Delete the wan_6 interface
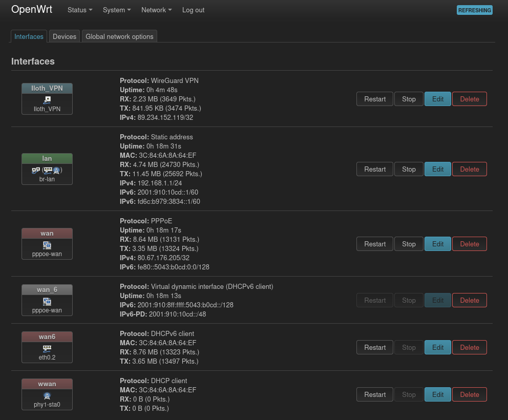 coord(470,300)
